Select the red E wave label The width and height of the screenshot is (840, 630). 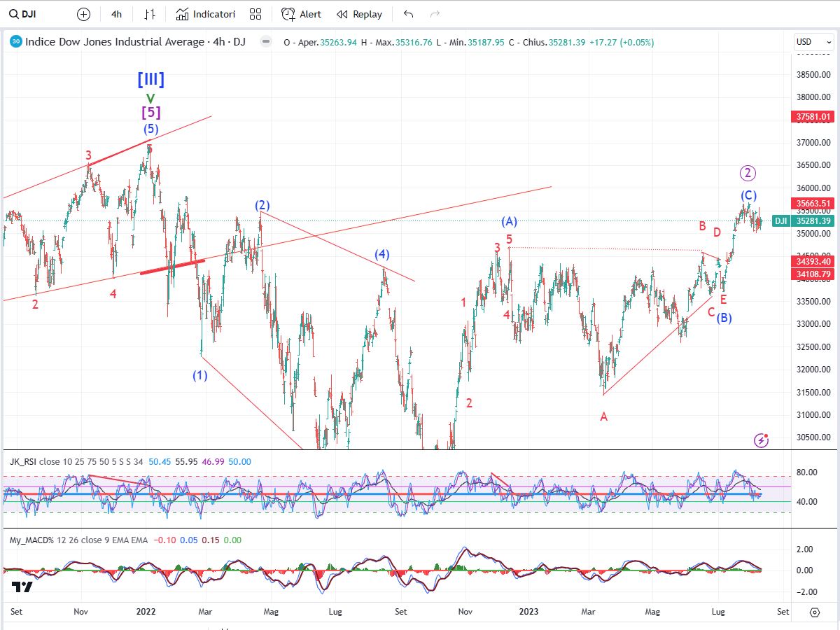723,300
